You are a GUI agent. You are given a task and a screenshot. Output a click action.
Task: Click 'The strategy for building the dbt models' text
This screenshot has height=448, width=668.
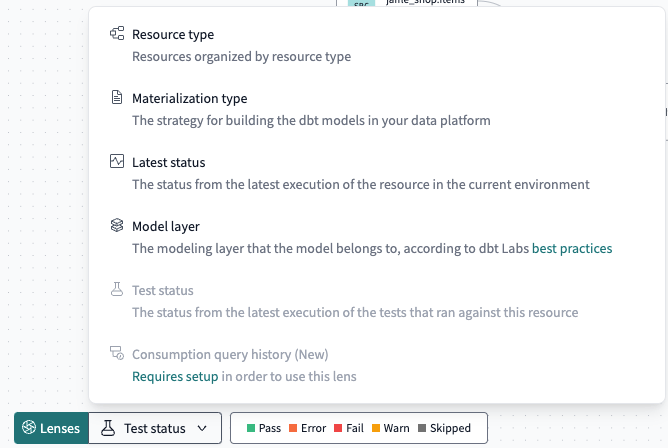pos(311,121)
